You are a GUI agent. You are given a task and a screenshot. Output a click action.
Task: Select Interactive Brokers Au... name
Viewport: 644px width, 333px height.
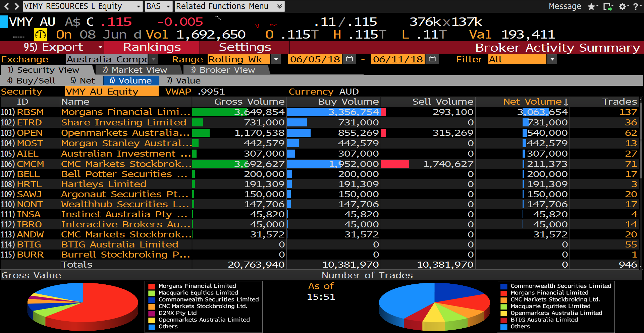click(126, 224)
